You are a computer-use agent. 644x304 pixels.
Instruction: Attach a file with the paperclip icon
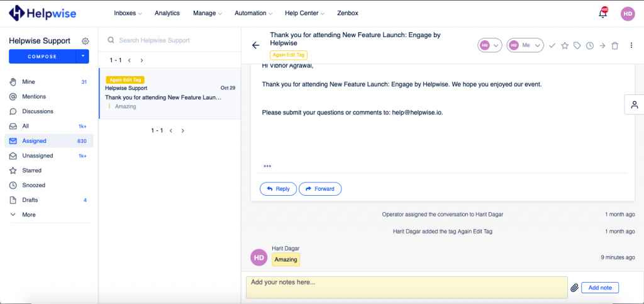coord(575,288)
